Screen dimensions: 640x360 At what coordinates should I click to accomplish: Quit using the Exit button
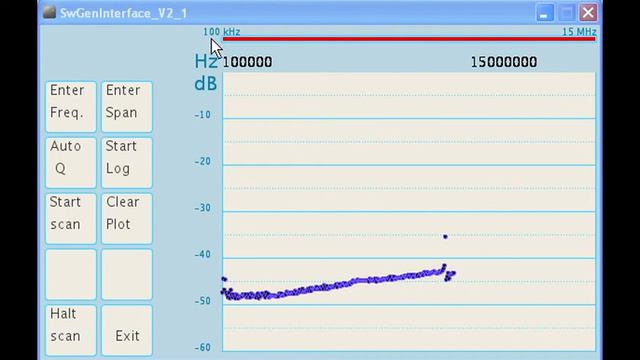pyautogui.click(x=127, y=330)
